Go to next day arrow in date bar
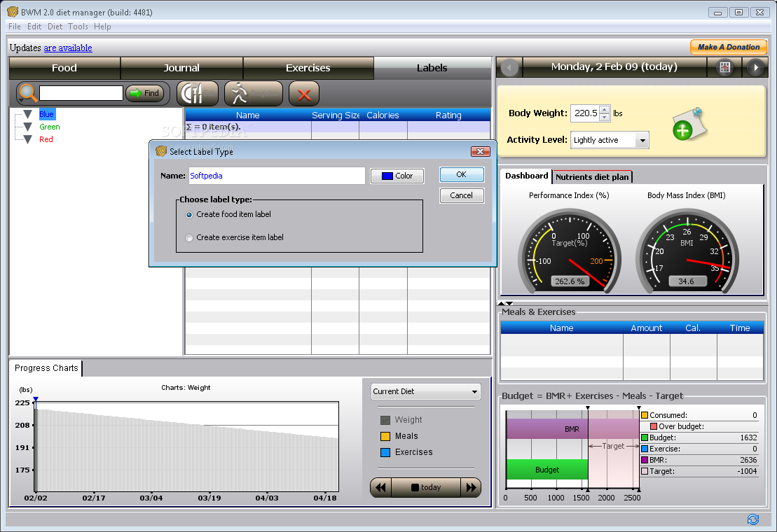 [755, 67]
